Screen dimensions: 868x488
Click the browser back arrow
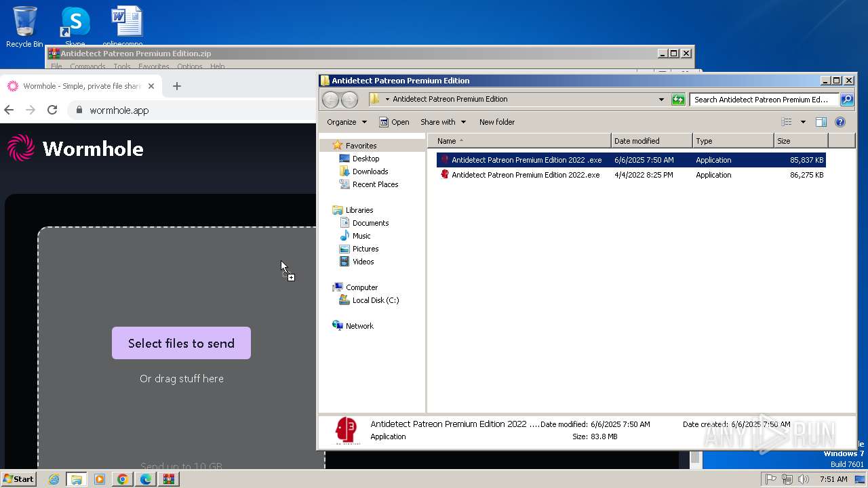click(x=9, y=110)
